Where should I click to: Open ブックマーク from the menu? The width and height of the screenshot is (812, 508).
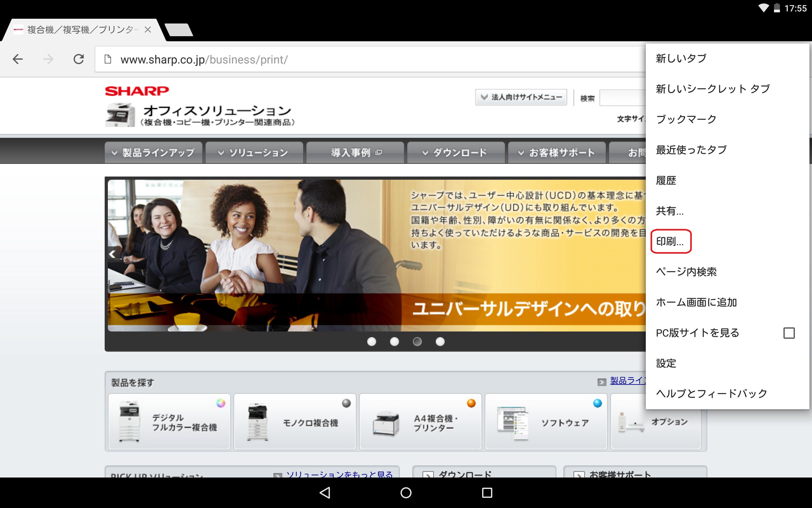pos(727,119)
